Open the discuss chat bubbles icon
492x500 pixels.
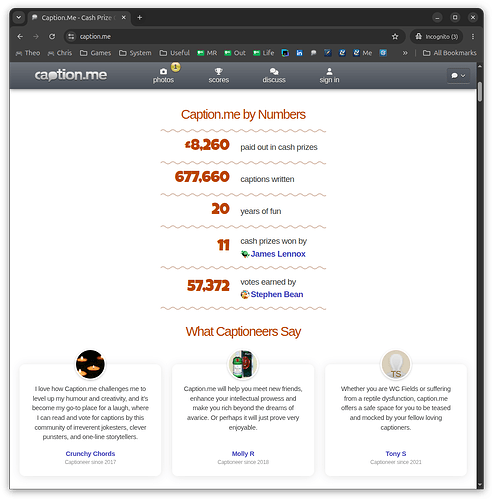pyautogui.click(x=274, y=71)
